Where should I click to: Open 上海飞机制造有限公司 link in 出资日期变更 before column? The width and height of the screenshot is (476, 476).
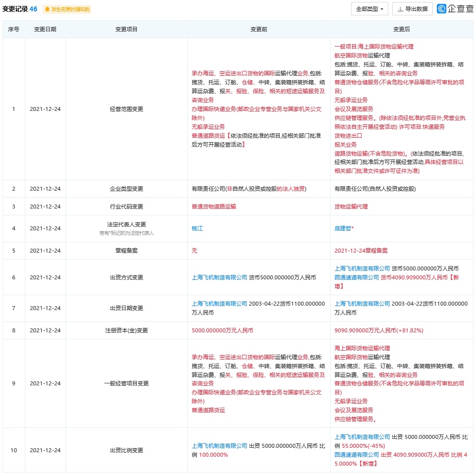click(x=220, y=304)
